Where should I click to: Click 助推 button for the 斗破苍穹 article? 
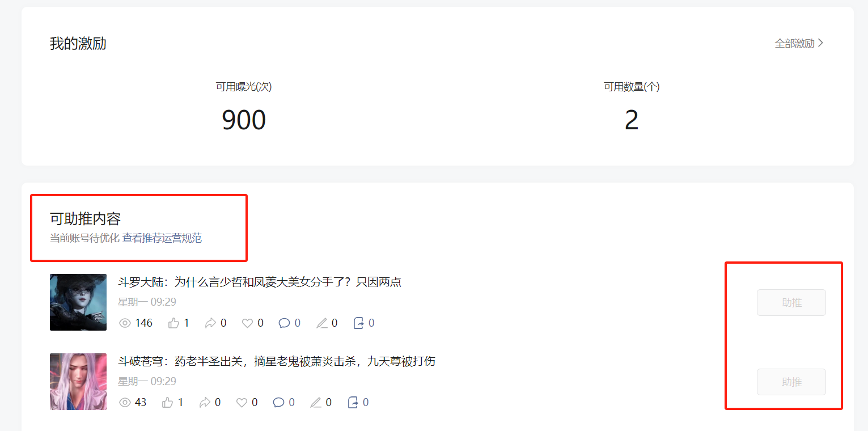coord(791,382)
